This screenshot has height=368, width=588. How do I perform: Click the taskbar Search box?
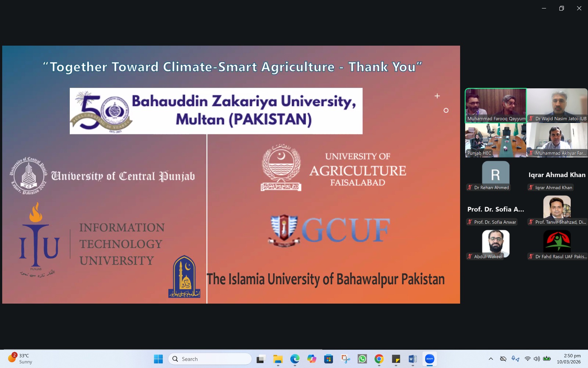[x=210, y=359]
